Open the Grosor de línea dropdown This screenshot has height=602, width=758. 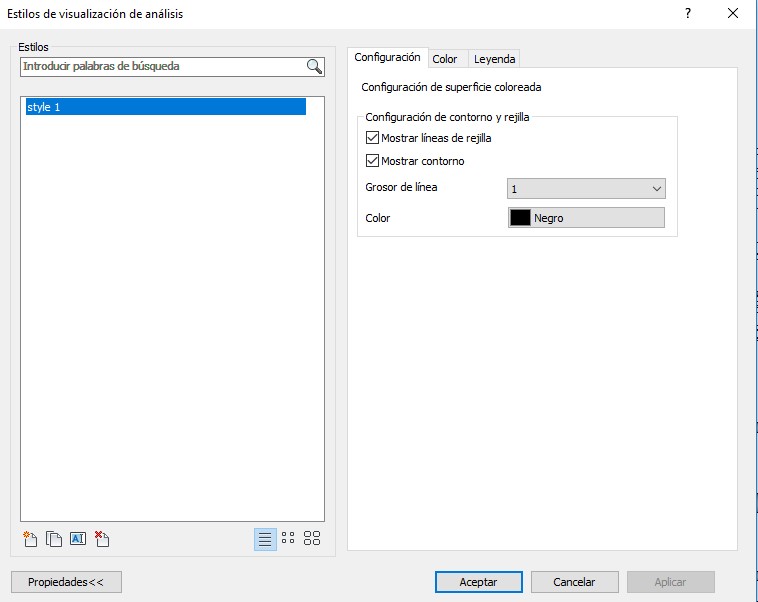pos(586,188)
